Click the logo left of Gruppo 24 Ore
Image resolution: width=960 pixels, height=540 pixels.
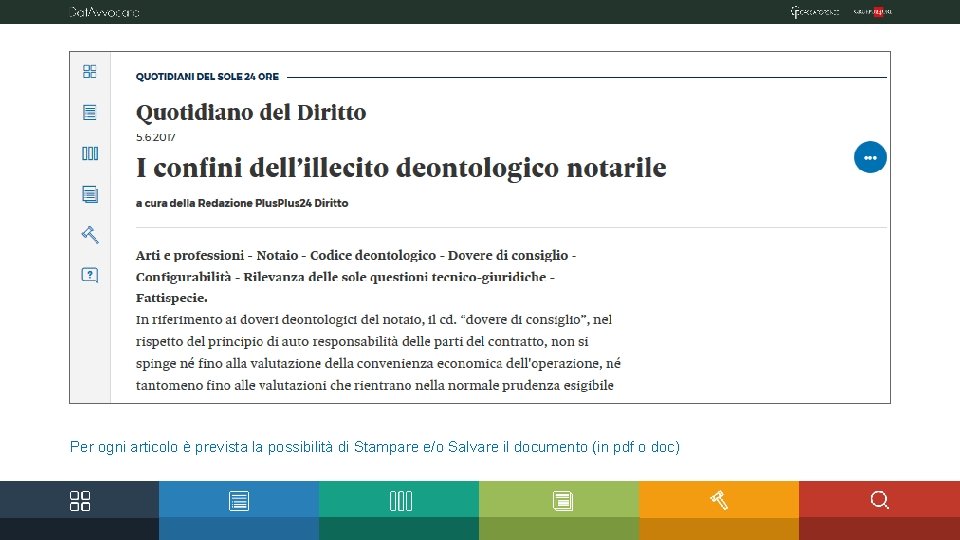click(x=814, y=12)
